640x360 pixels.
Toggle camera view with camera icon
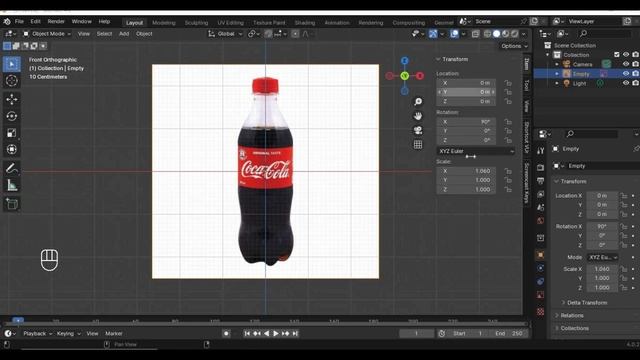point(418,130)
